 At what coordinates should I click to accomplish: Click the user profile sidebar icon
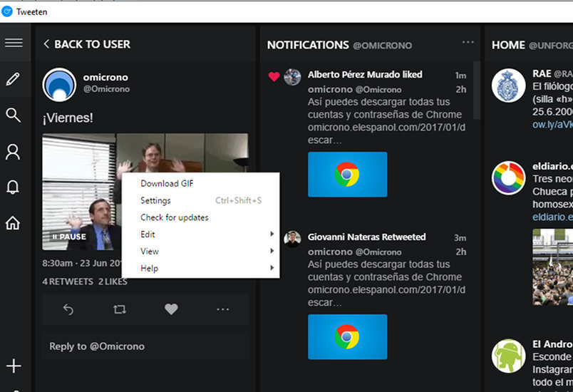(13, 151)
